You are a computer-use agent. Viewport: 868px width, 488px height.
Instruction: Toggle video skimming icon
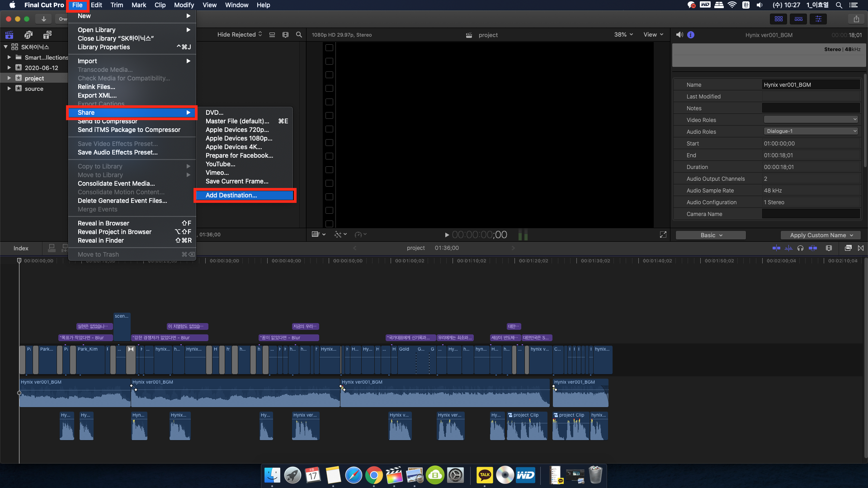tap(776, 248)
